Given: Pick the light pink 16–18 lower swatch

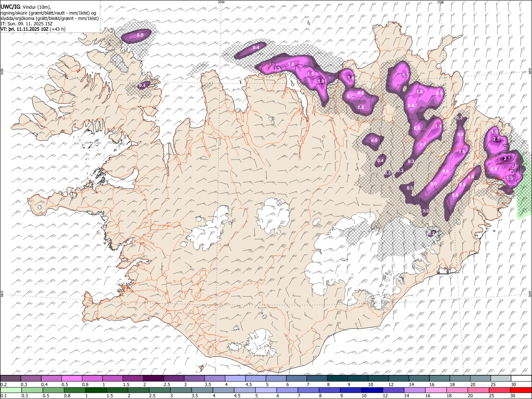Looking at the screenshot, I should tap(436, 390).
